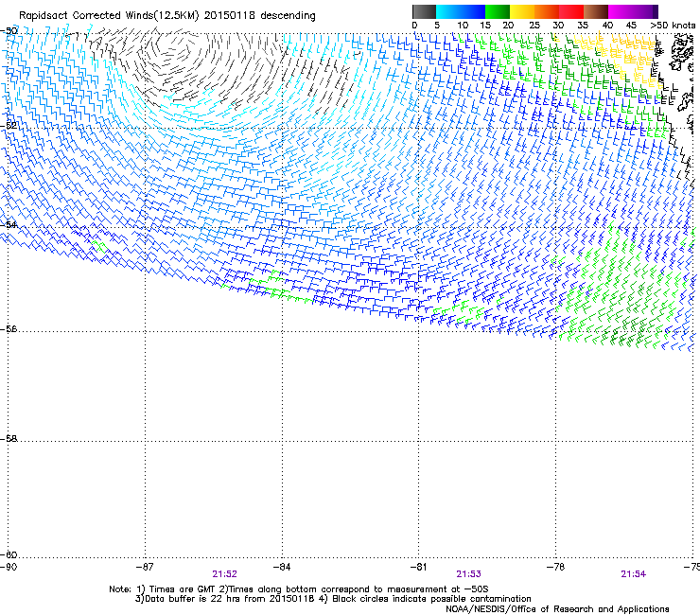Click the brown 35-40 knots legend segment
Image resolution: width=700 pixels, height=615 pixels.
point(596,11)
